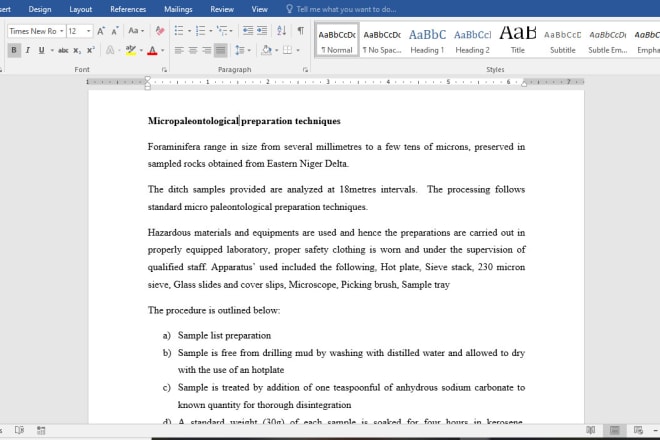The height and width of the screenshot is (440, 660).
Task: Apply Borders to paragraph
Action: pos(287,51)
